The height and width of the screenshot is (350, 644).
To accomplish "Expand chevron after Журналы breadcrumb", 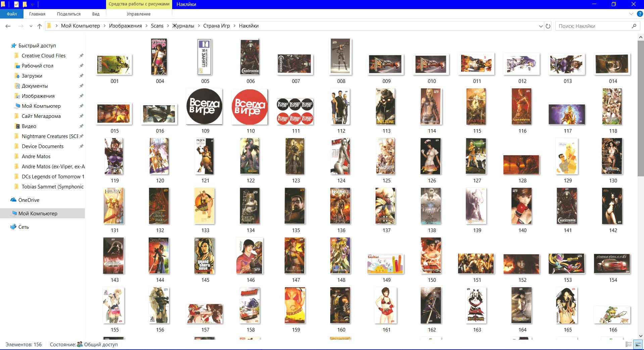I will click(x=199, y=26).
